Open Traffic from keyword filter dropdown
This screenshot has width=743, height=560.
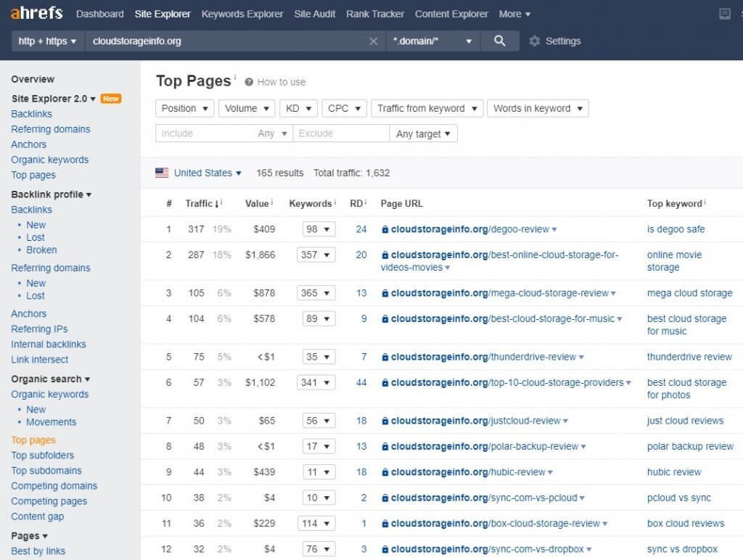pos(427,109)
